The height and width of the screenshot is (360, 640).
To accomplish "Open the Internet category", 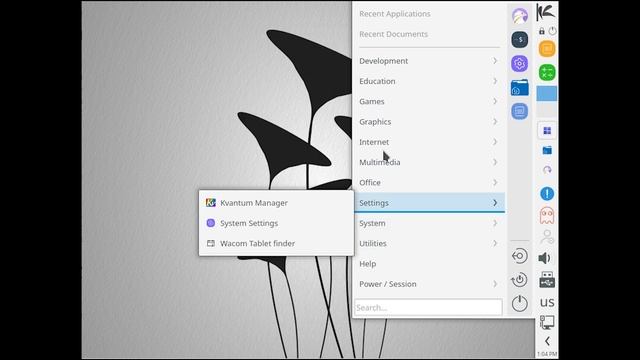I will pos(429,142).
